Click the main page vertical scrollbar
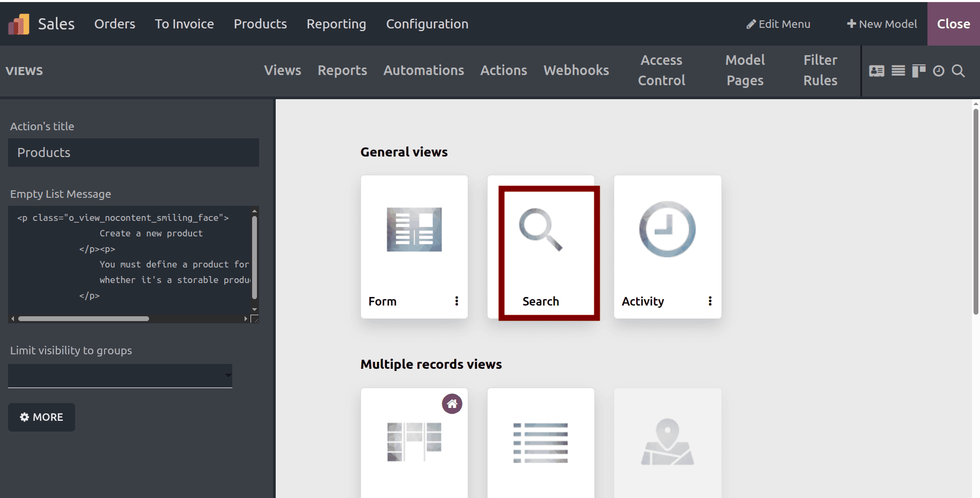 tap(976, 212)
